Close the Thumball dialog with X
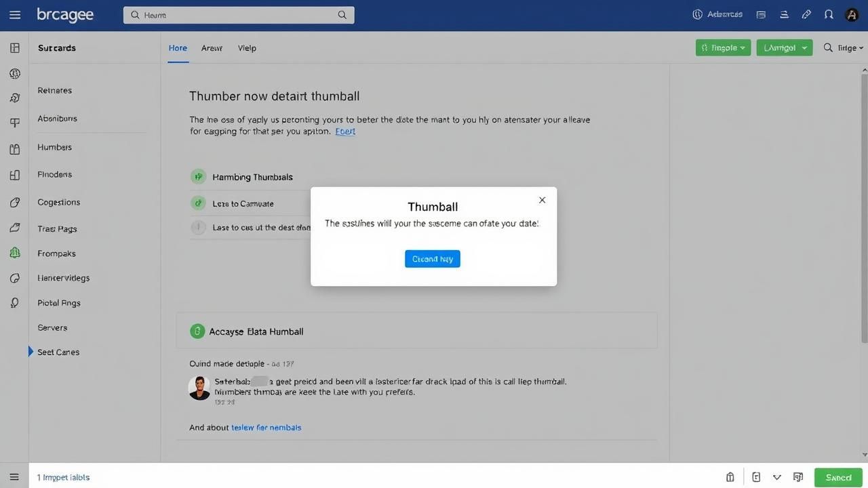Screen dimensions: 868x488 click(542, 200)
